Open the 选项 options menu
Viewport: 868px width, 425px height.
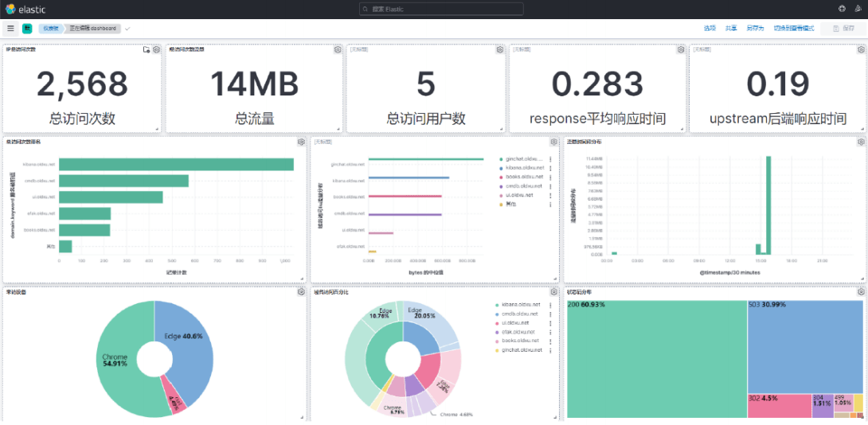(x=710, y=29)
